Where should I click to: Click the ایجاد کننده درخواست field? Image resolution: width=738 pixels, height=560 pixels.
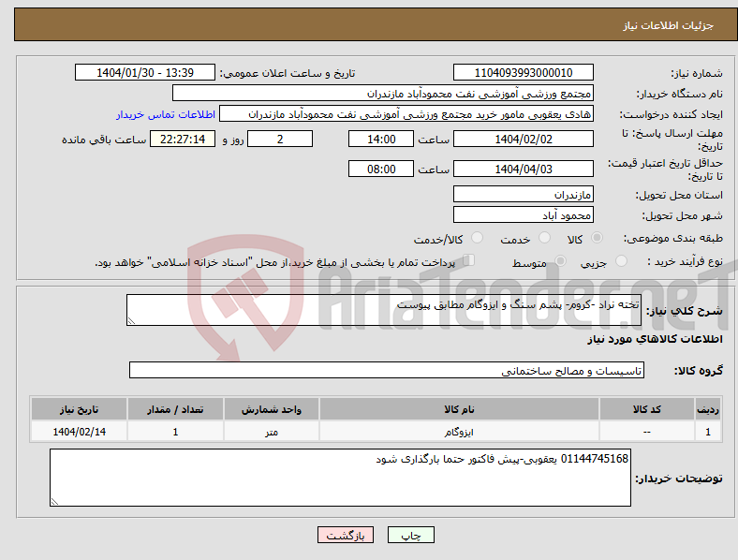click(406, 114)
